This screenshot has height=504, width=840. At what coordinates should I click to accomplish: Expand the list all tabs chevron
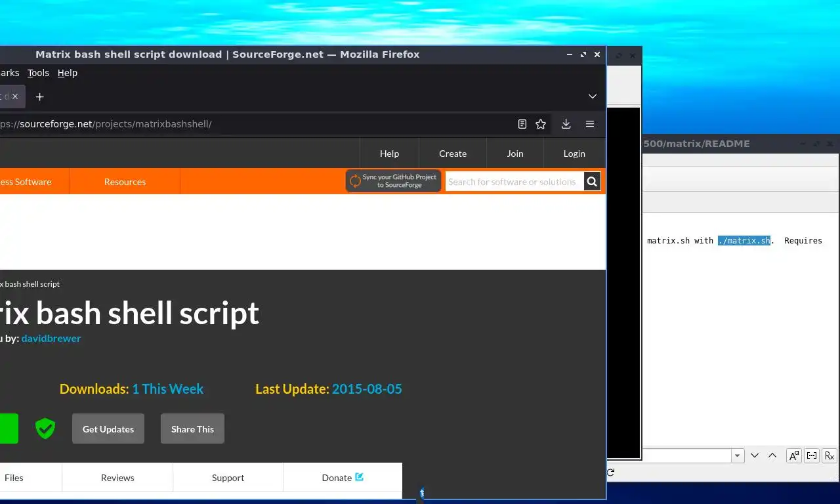click(x=593, y=96)
